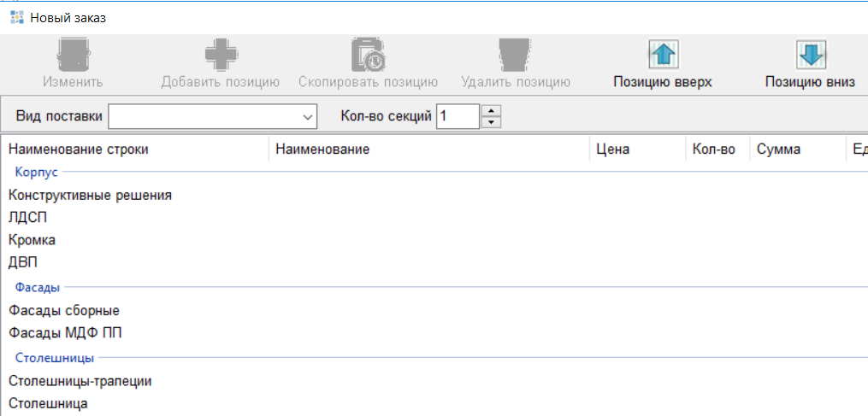
Task: Decrease Кол-во секций with down spinner
Action: (x=491, y=122)
